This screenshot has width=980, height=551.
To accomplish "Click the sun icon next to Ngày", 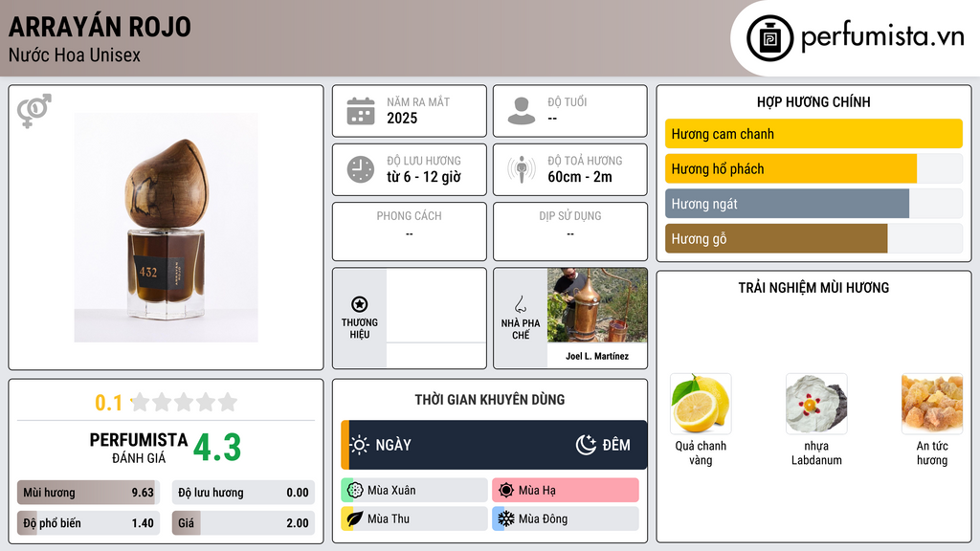I will 359,445.
